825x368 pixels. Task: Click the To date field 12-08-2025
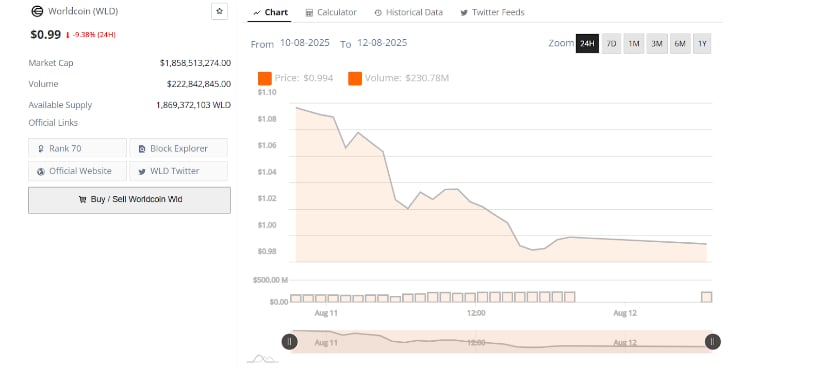(382, 43)
